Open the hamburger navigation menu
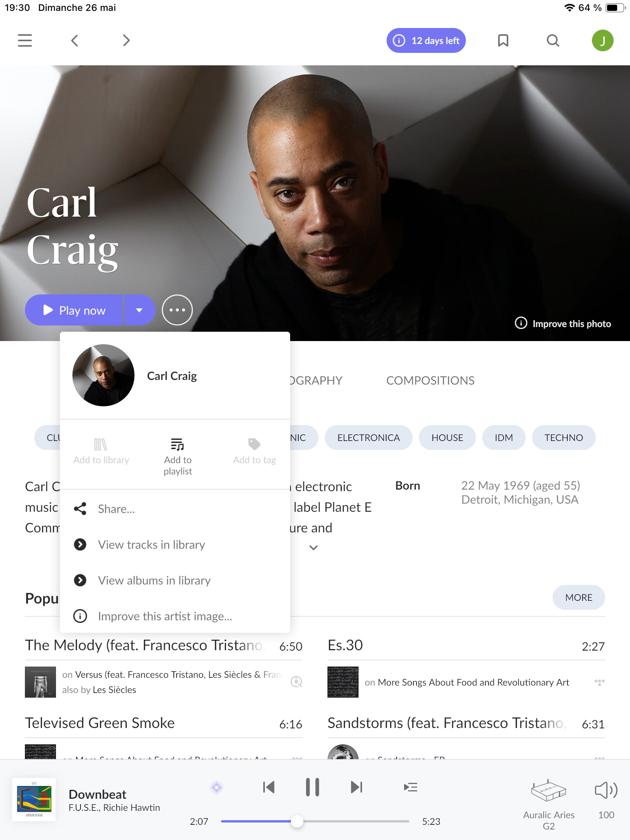Image resolution: width=630 pixels, height=840 pixels. click(25, 40)
